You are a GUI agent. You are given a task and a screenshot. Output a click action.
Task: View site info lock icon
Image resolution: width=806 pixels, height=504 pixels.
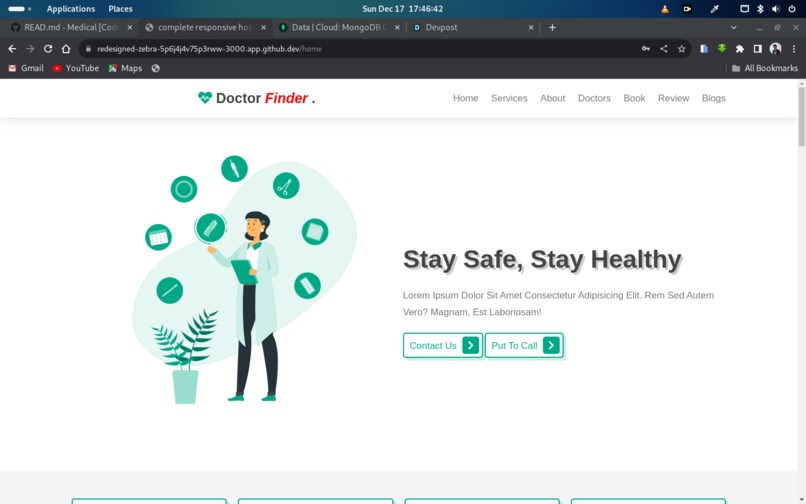(x=88, y=49)
